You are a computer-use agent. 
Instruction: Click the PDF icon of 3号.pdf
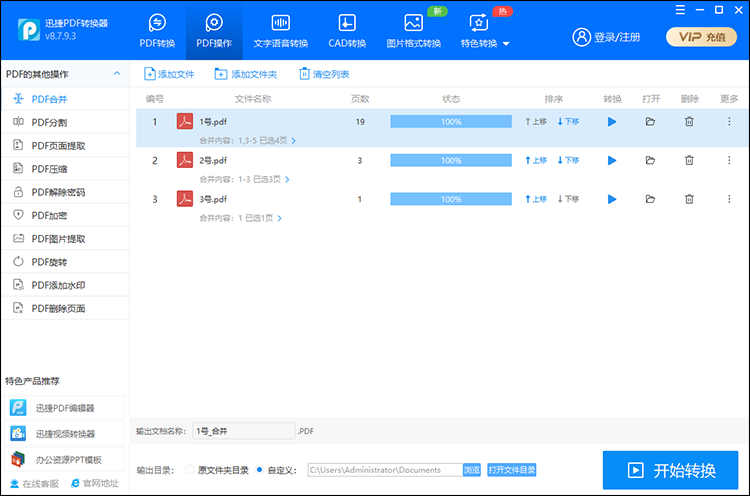185,199
